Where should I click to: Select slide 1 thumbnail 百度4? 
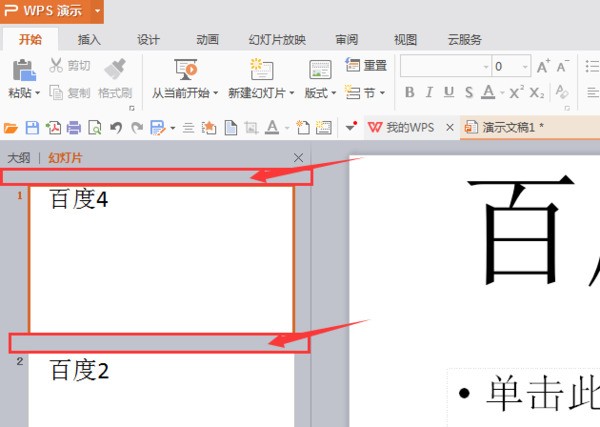pyautogui.click(x=161, y=260)
